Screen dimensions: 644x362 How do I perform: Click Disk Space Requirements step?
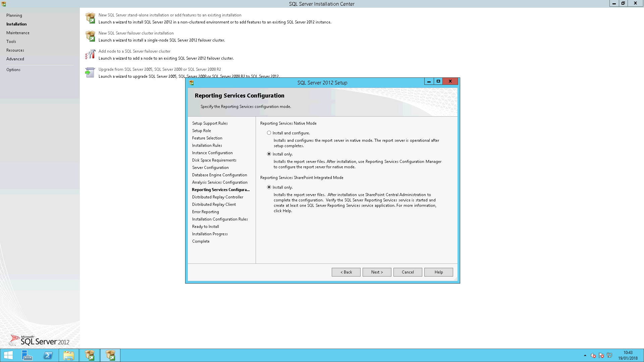point(214,160)
